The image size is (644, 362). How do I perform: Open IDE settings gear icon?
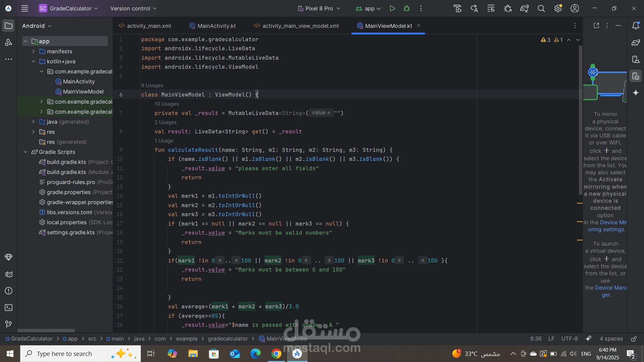558,8
